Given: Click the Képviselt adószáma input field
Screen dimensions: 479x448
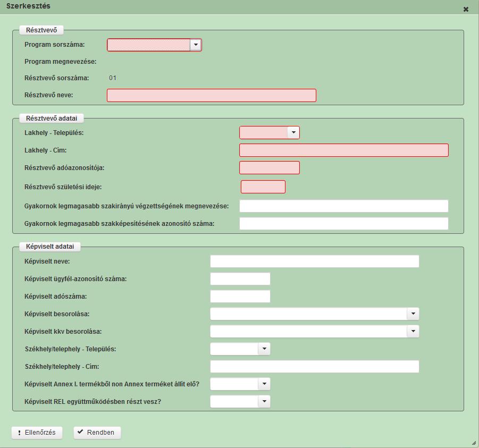Looking at the screenshot, I should pos(240,296).
